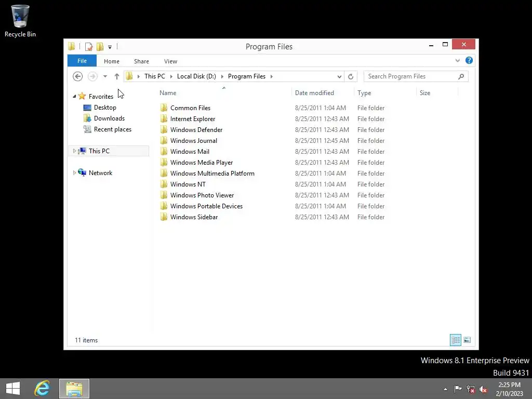Select the Windows Multimedia Platform folder name
Viewport: 532px width, 399px height.
point(212,174)
